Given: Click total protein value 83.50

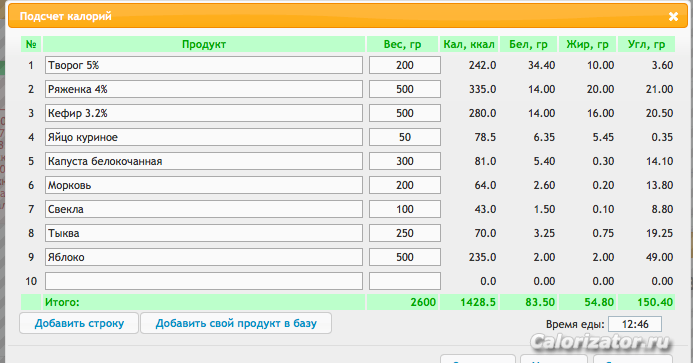Looking at the screenshot, I should 540,302.
